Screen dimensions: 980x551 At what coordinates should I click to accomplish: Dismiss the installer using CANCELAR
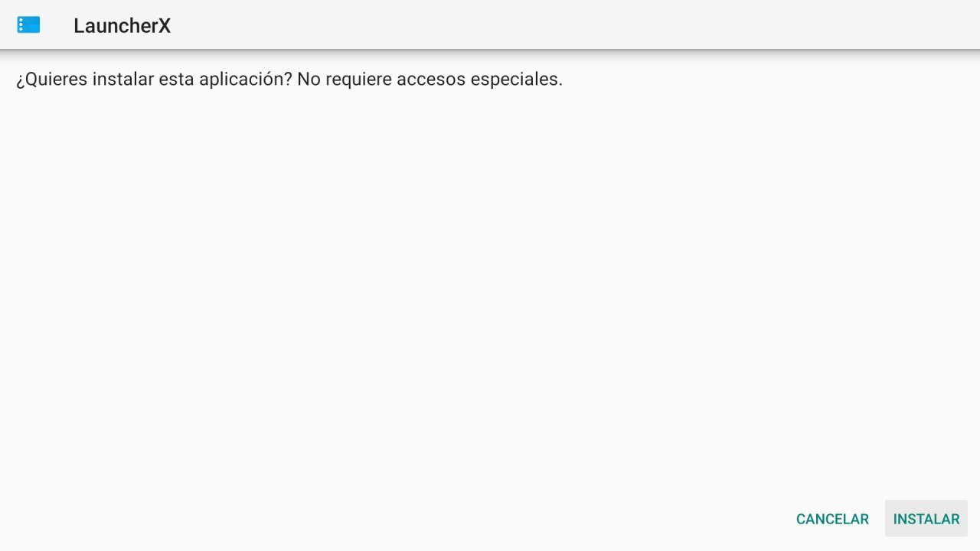[x=832, y=519]
